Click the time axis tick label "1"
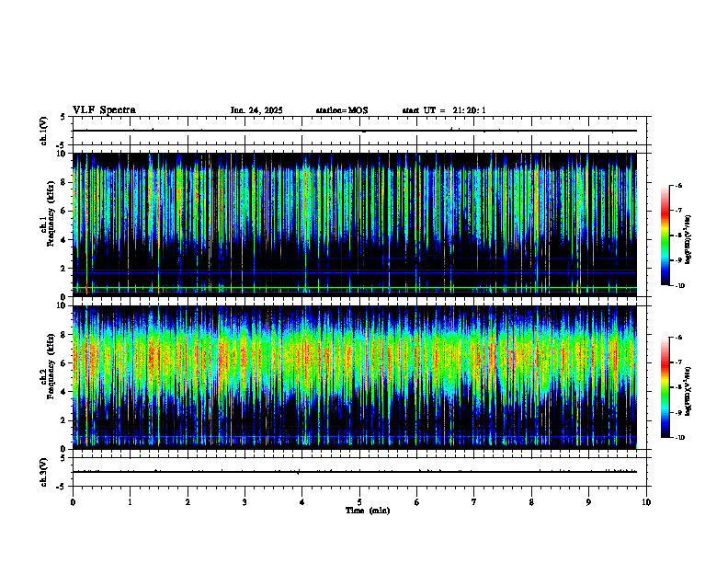Viewport: 728px width, 563px height. [130, 502]
